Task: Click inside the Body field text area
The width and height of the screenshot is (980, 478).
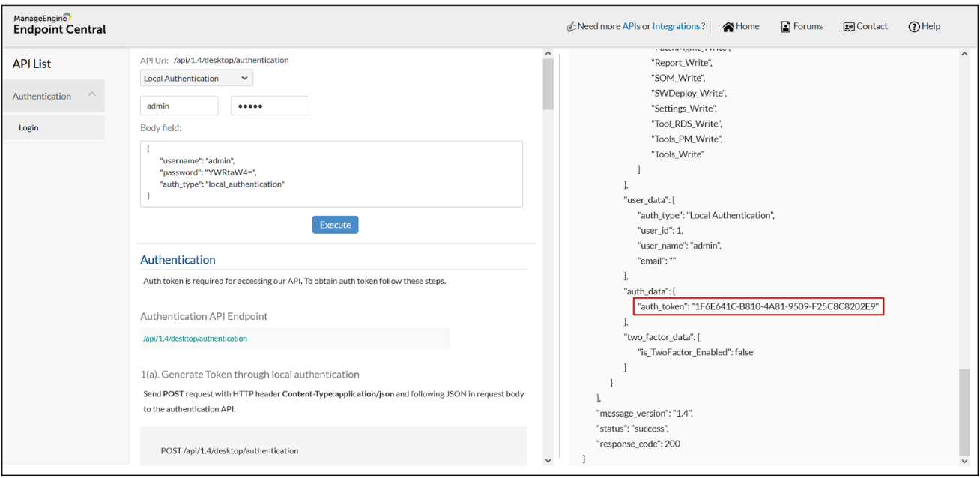Action: (x=331, y=174)
